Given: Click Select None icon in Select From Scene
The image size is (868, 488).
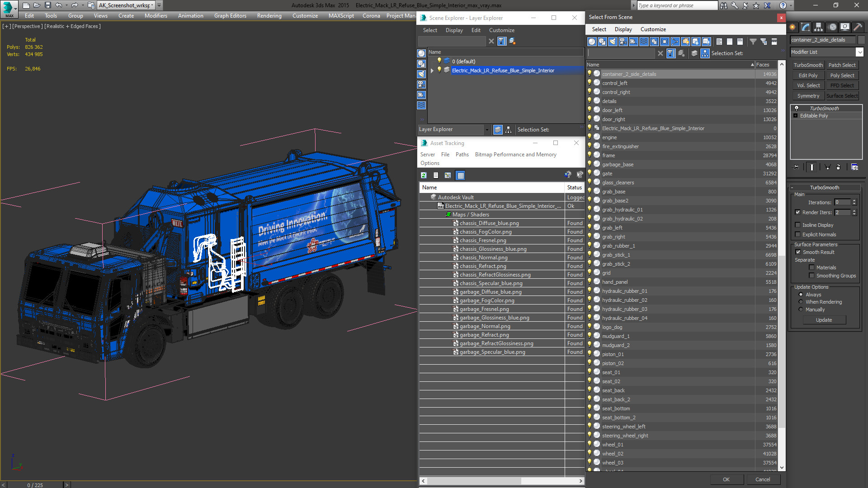Looking at the screenshot, I should click(730, 42).
